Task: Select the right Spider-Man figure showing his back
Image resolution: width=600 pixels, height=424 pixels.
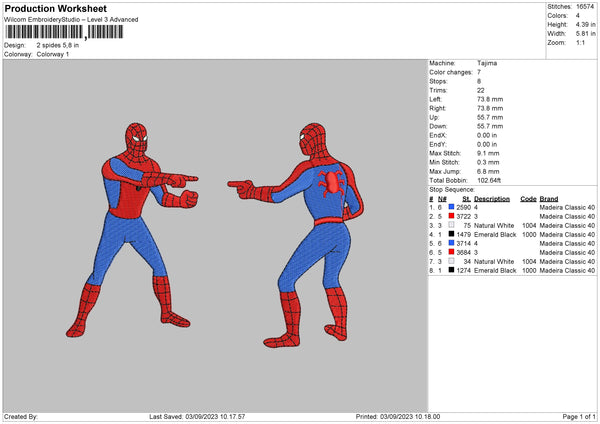Action: pos(295,235)
